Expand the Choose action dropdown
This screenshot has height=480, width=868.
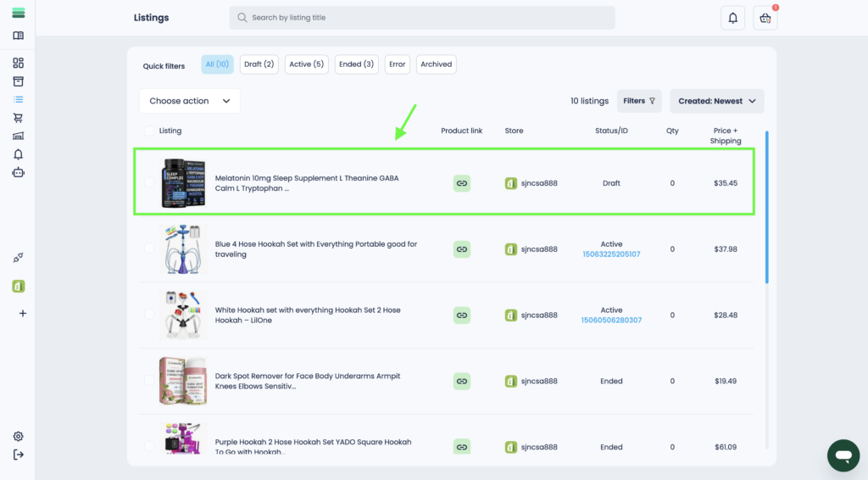click(x=189, y=101)
